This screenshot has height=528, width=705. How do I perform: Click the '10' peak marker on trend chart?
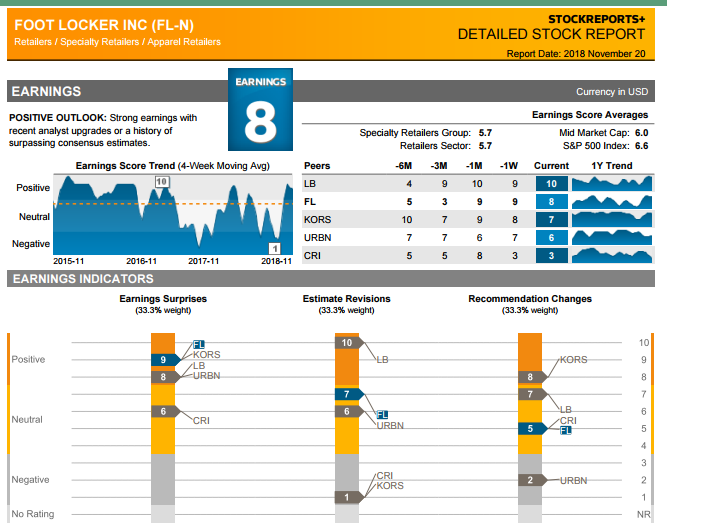click(x=162, y=182)
